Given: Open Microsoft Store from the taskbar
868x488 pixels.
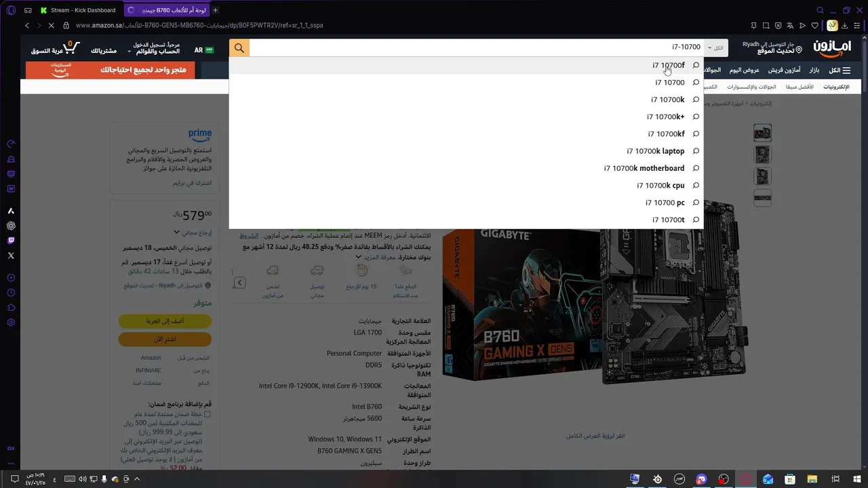Looking at the screenshot, I should (x=790, y=479).
